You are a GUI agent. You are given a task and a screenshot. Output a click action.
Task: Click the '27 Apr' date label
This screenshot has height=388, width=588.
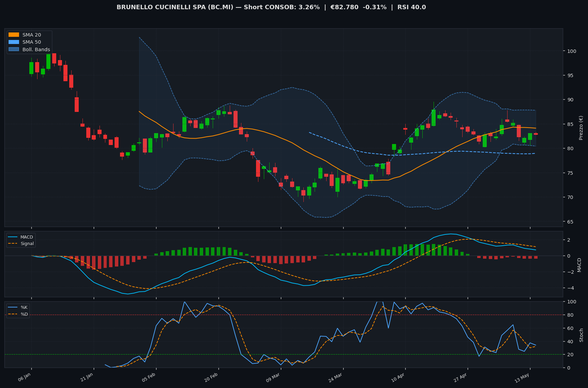click(461, 377)
